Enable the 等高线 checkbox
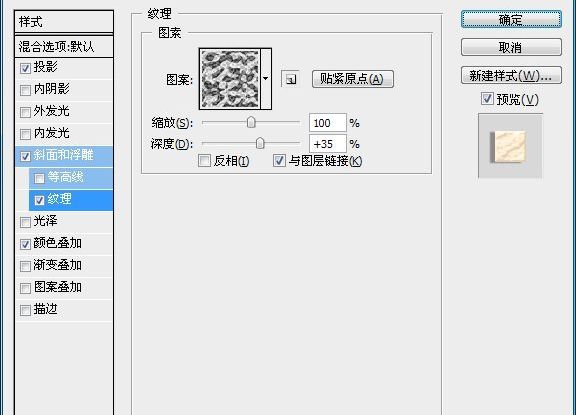Screen dimensions: 576x415 39,178
